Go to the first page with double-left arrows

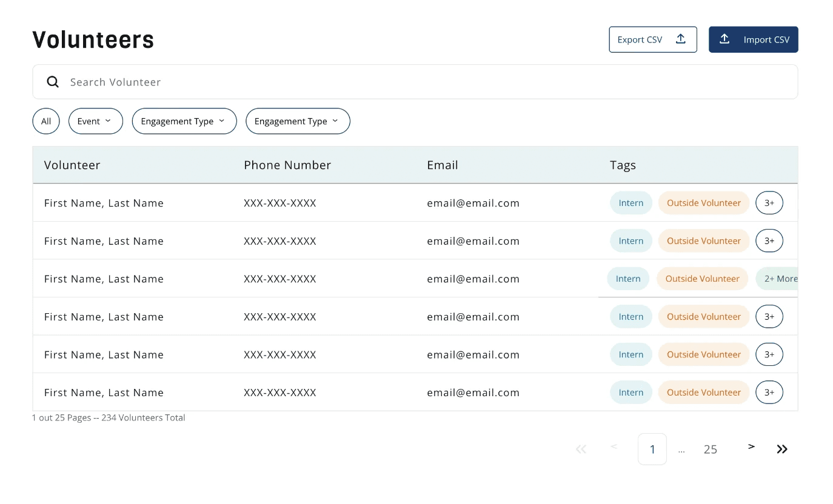coord(581,449)
